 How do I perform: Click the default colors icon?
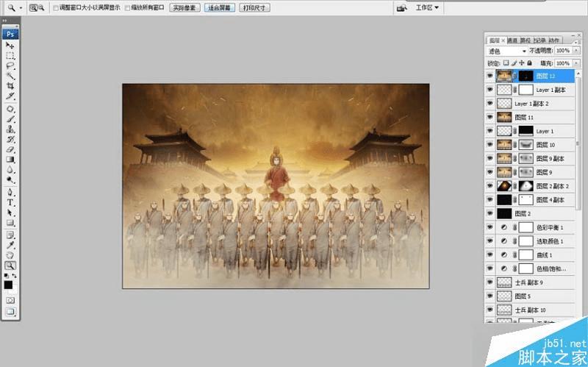[6, 276]
